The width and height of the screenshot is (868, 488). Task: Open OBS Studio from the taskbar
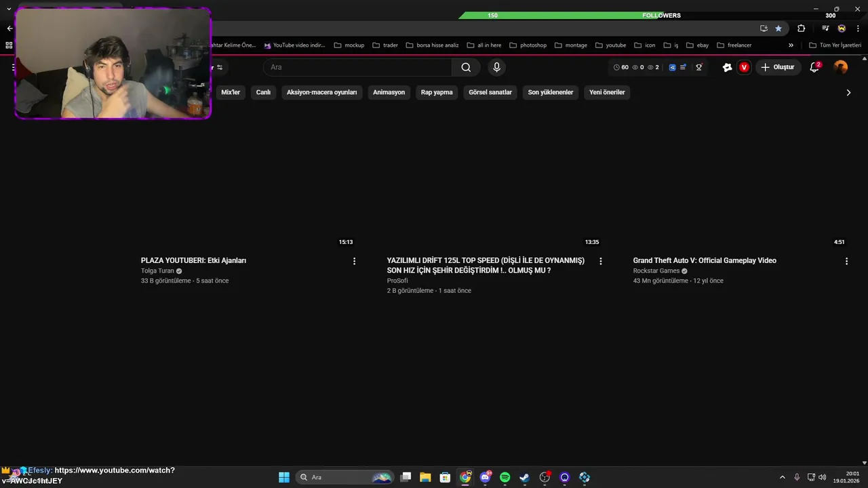click(545, 477)
